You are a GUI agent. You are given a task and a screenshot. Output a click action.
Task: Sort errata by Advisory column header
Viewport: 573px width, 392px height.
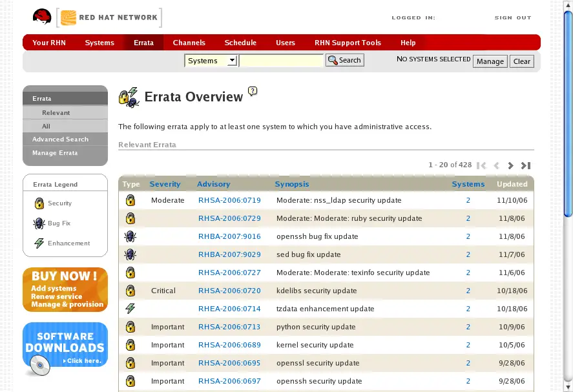pyautogui.click(x=213, y=184)
